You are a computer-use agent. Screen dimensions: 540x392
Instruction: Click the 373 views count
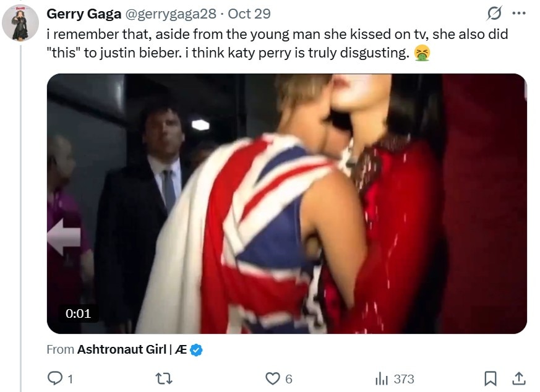click(x=403, y=379)
